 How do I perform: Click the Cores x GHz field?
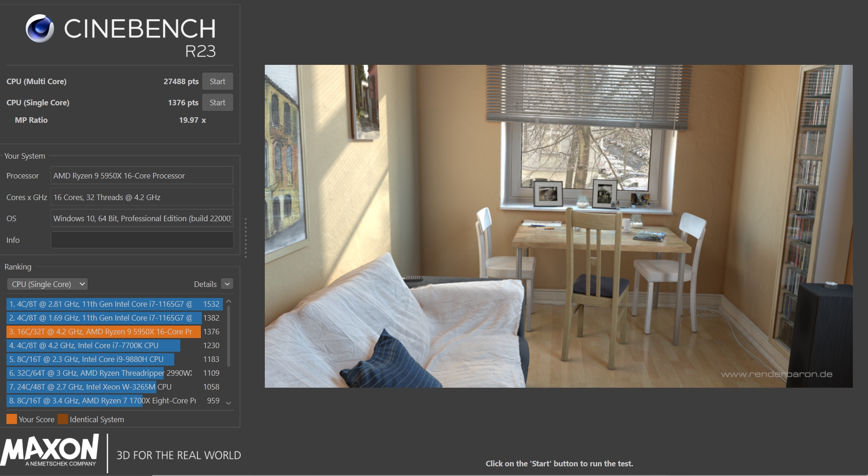[142, 197]
